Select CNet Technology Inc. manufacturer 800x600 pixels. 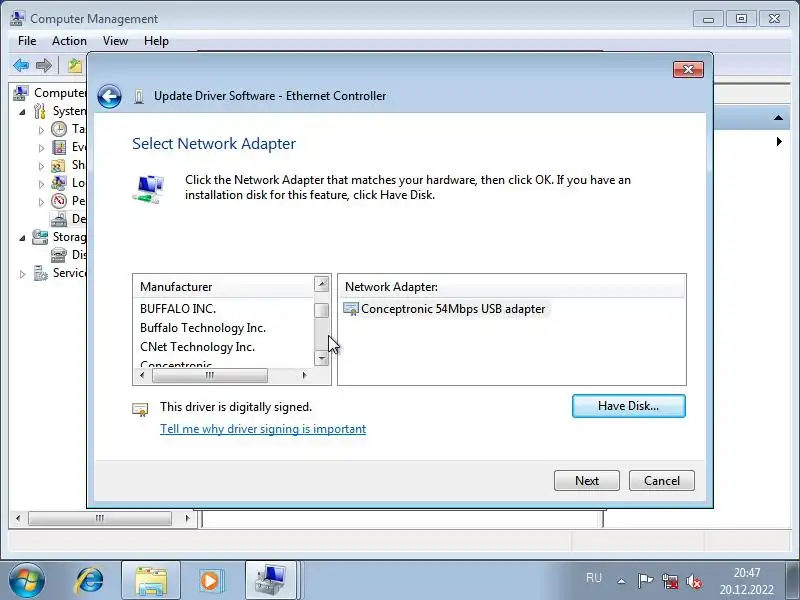click(197, 347)
